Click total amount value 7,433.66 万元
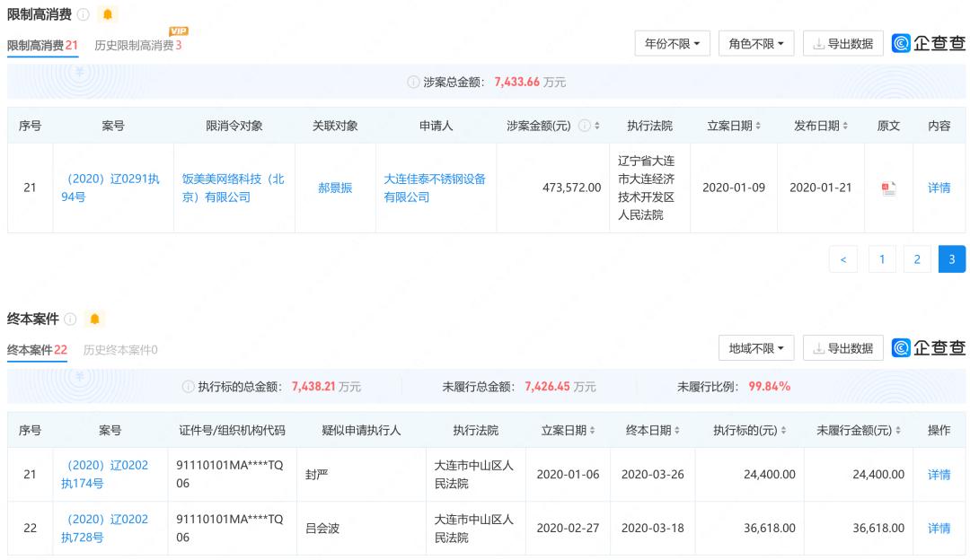Image resolution: width=970 pixels, height=560 pixels. pyautogui.click(x=530, y=83)
